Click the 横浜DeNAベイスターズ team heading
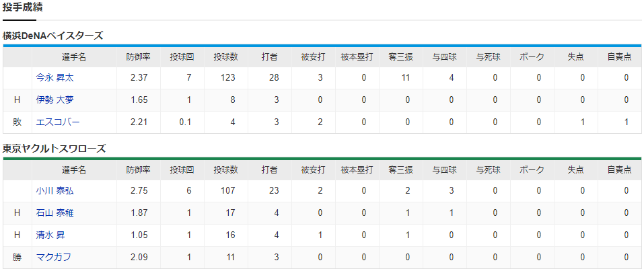644x271 pixels. click(52, 36)
